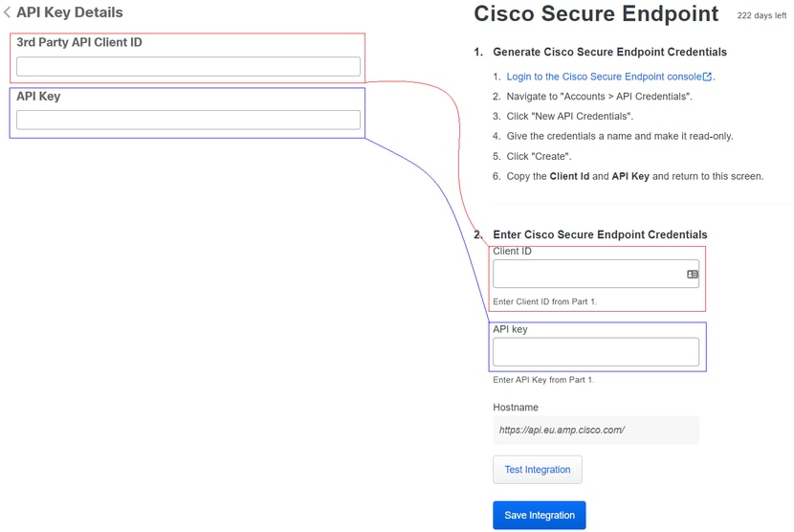Click the 222 days left label

761,15
